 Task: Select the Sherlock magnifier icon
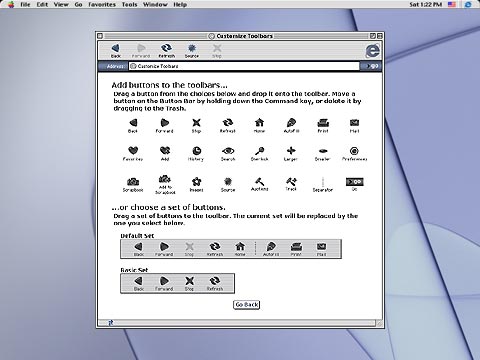tap(259, 154)
